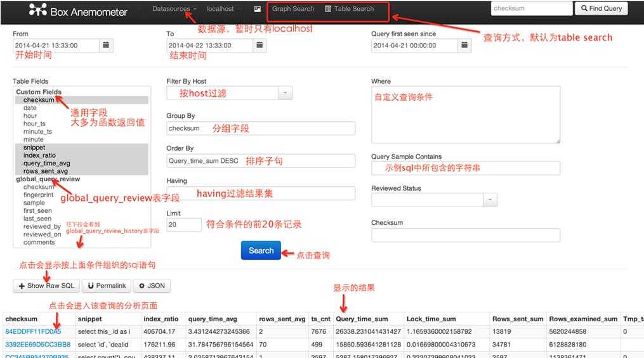Click the ts_cnt cell 7676
The height and width of the screenshot is (358, 644).
click(319, 331)
